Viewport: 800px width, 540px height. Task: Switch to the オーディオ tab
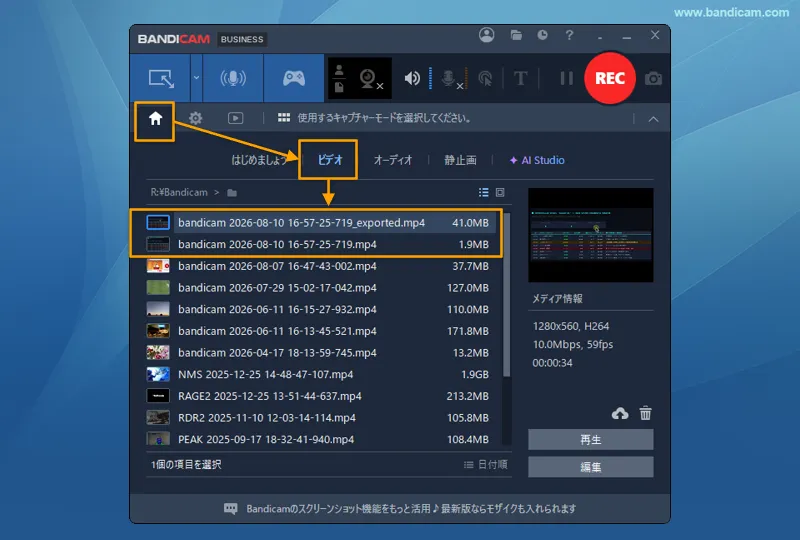click(392, 160)
